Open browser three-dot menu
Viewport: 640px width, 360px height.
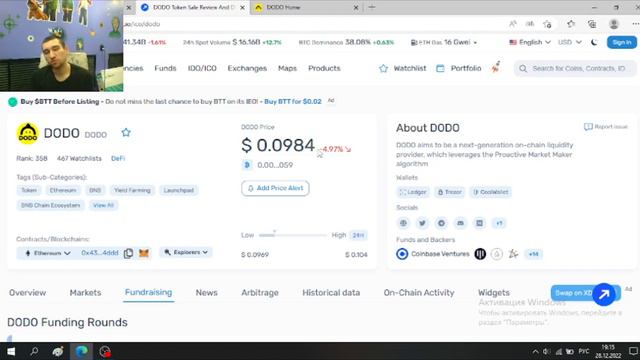click(x=635, y=24)
